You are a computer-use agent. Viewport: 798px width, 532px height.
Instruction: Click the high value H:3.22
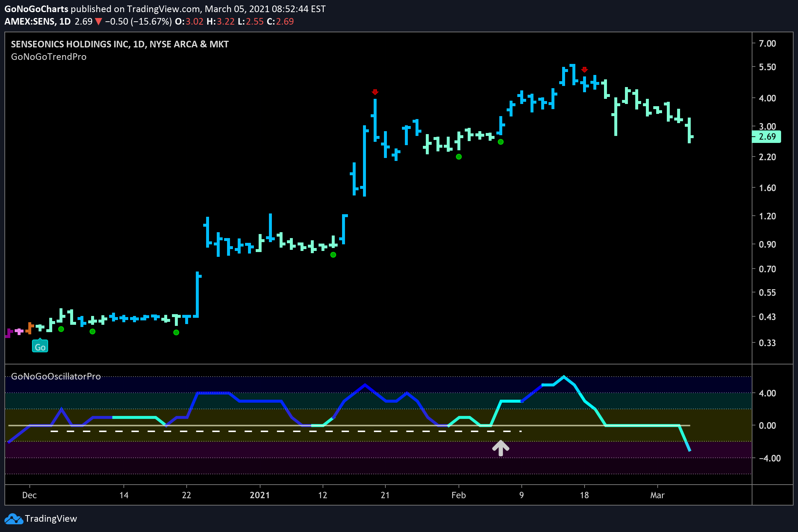pyautogui.click(x=220, y=22)
